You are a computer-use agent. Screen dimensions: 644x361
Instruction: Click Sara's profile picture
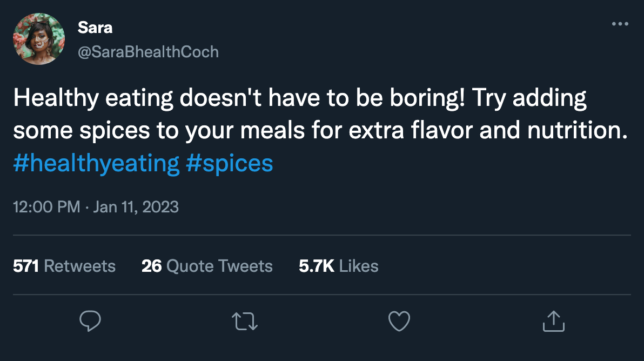(x=39, y=39)
